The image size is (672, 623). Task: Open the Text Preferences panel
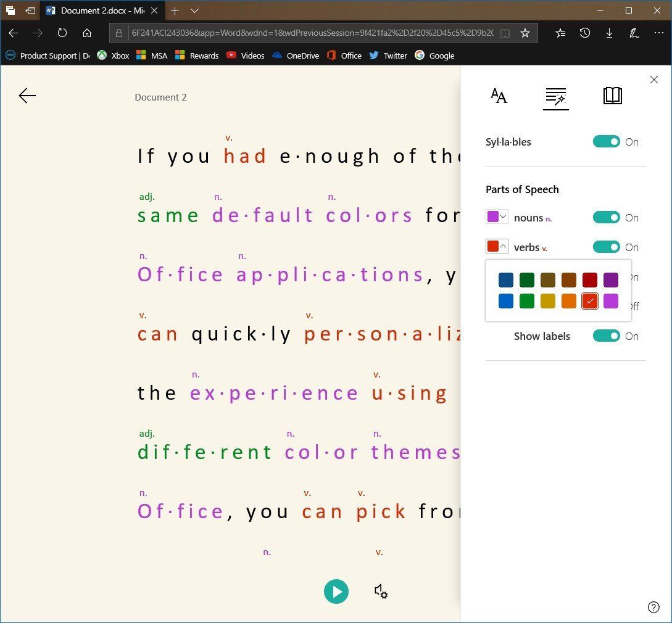(x=499, y=96)
